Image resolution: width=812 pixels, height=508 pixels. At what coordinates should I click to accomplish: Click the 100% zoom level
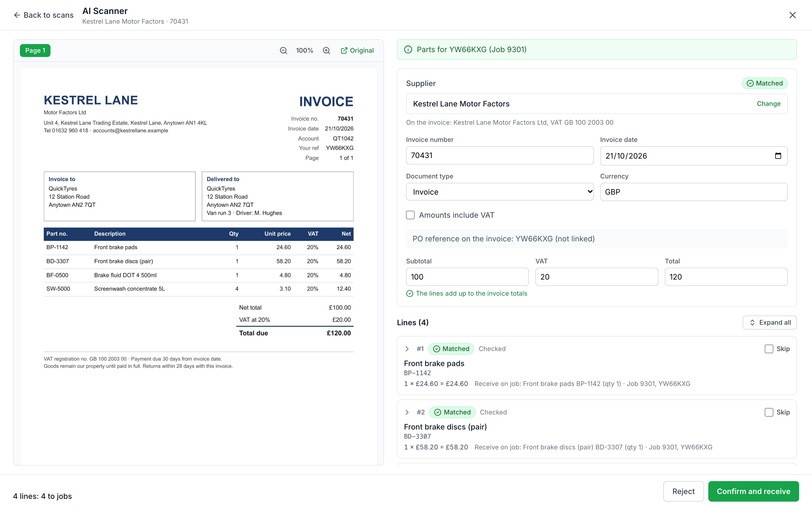[304, 51]
